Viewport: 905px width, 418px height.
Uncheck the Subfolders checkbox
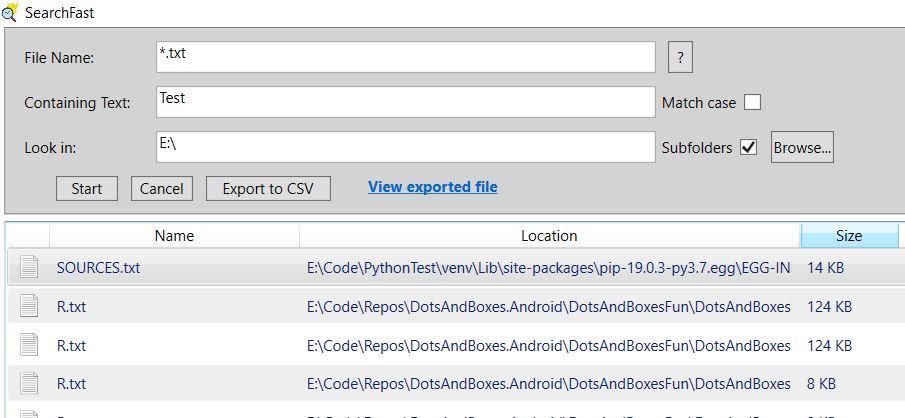coord(749,147)
